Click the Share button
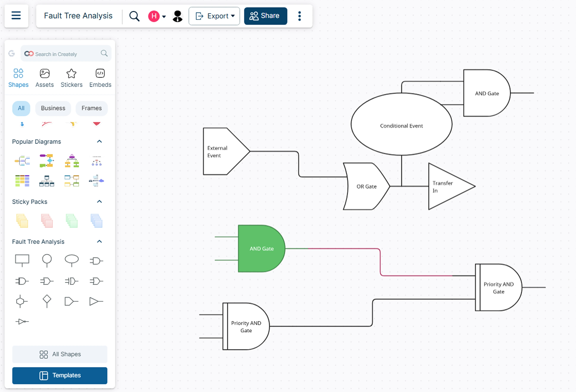Screen dimensions: 576x392 tap(265, 16)
